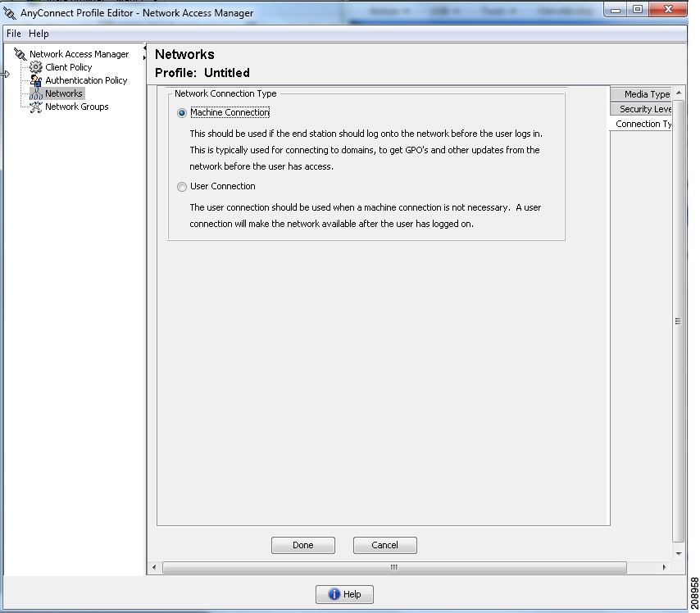Switch to the Media Type tab
Screen dimensions: 700x613
coord(641,94)
